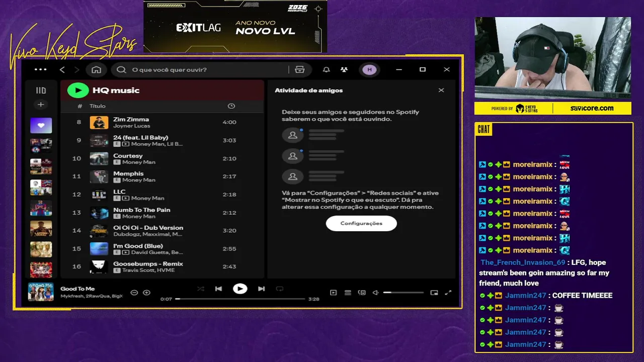Click the Your Library icon

coord(41,90)
